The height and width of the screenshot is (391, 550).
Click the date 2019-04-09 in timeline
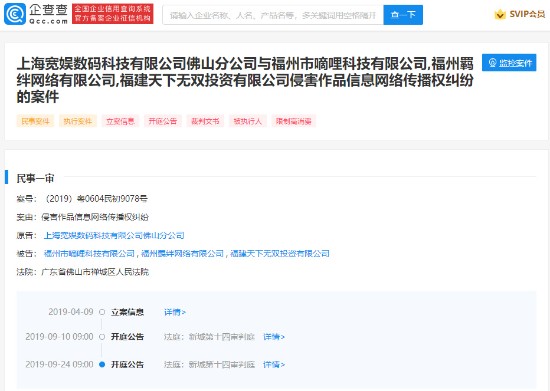tap(71, 312)
